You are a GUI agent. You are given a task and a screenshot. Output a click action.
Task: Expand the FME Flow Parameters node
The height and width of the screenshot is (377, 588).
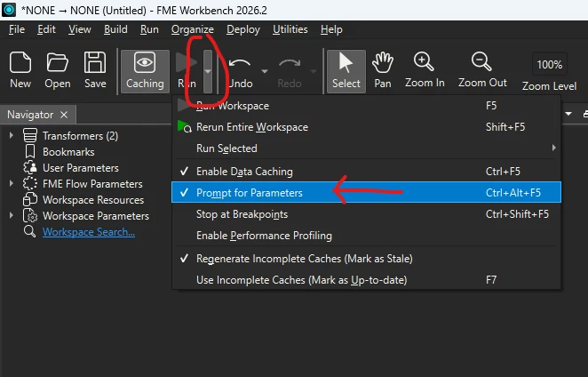pos(12,183)
